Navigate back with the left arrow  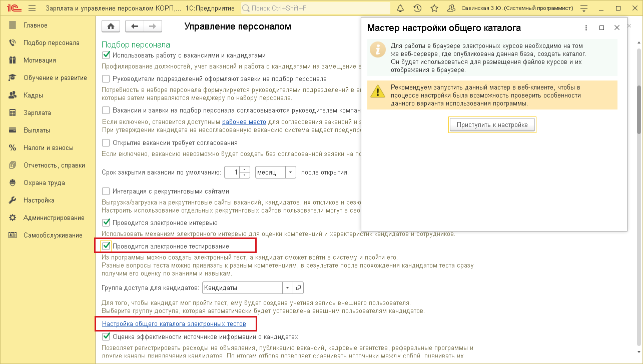pyautogui.click(x=134, y=26)
